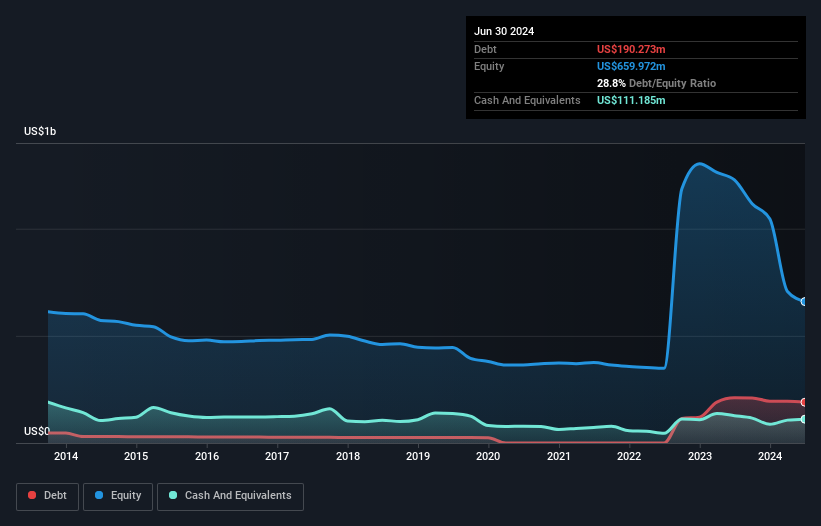The height and width of the screenshot is (526, 821).
Task: Click Cash And Equivalents label in tooltip
Action: click(527, 100)
